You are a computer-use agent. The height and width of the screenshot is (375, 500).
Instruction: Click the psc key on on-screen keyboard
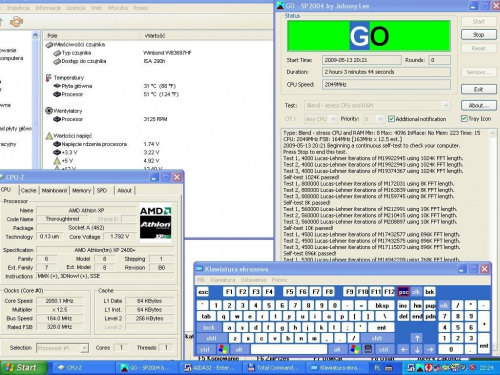403,292
